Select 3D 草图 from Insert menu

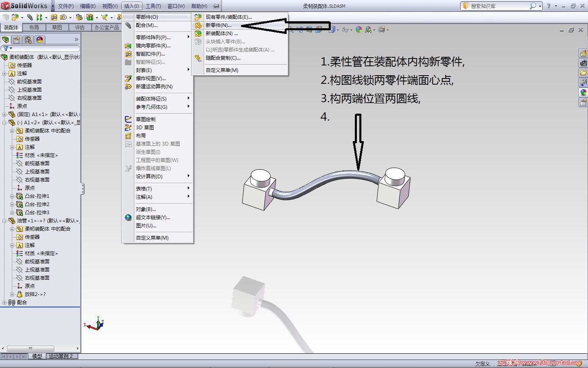[x=158, y=128]
